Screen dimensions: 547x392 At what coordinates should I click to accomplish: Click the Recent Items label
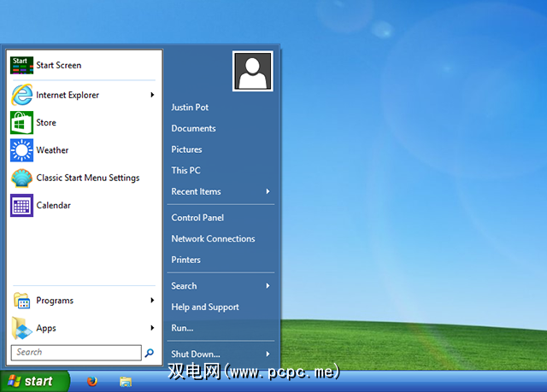pos(196,191)
